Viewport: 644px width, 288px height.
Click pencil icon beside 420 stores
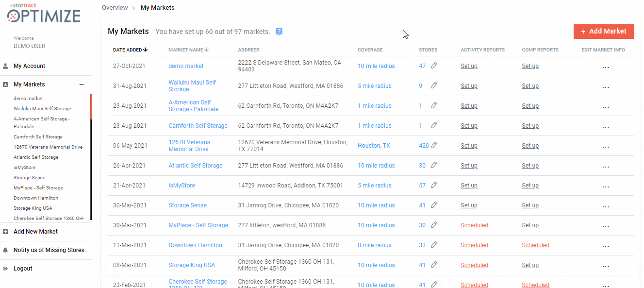pyautogui.click(x=434, y=145)
